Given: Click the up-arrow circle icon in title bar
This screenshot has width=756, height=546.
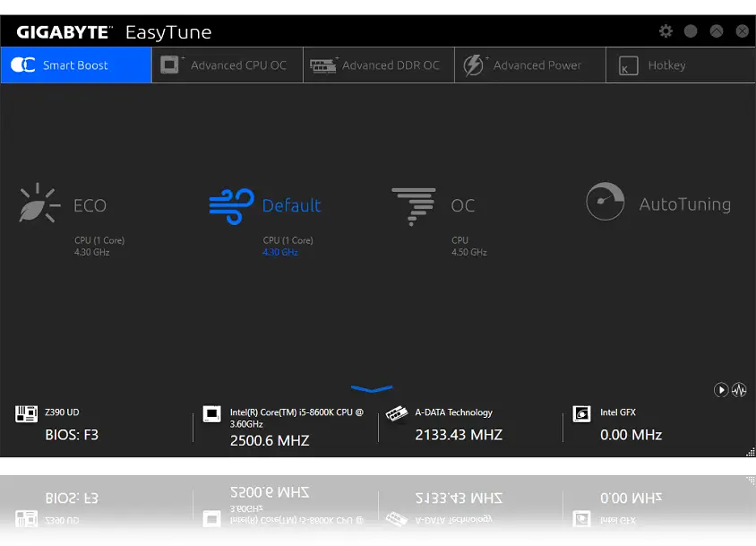Looking at the screenshot, I should [717, 31].
